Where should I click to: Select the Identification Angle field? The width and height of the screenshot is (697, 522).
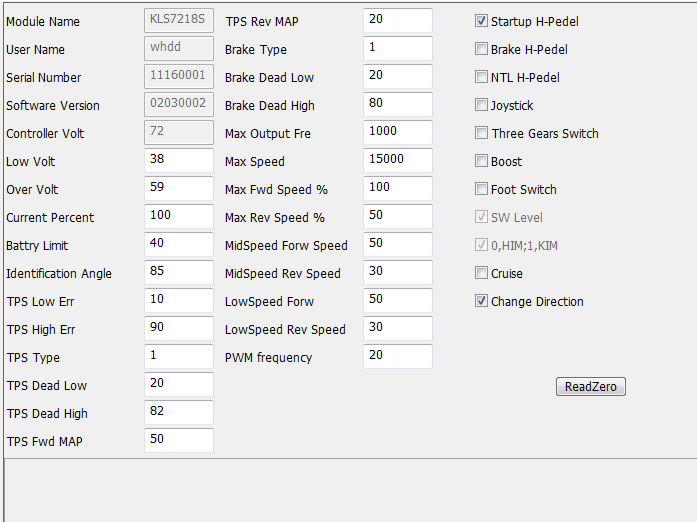[x=179, y=272]
